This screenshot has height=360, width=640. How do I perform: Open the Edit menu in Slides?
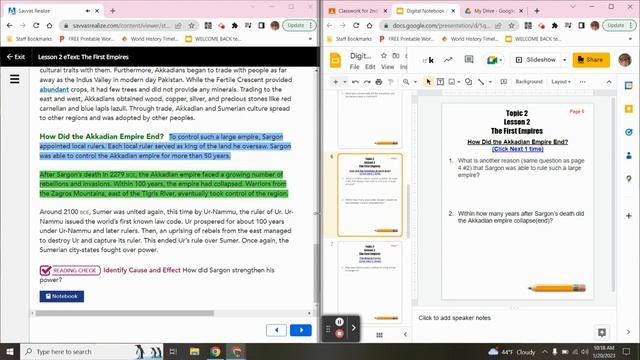[x=370, y=67]
